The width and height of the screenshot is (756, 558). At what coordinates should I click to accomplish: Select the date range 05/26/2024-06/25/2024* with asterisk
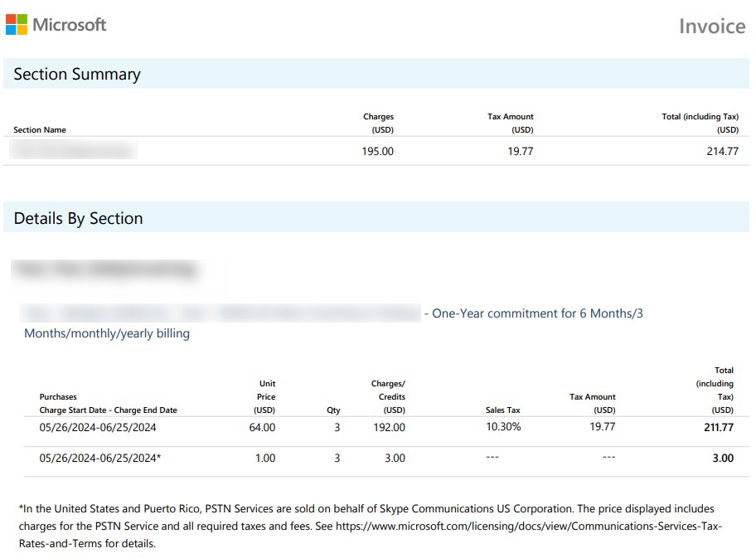point(99,459)
